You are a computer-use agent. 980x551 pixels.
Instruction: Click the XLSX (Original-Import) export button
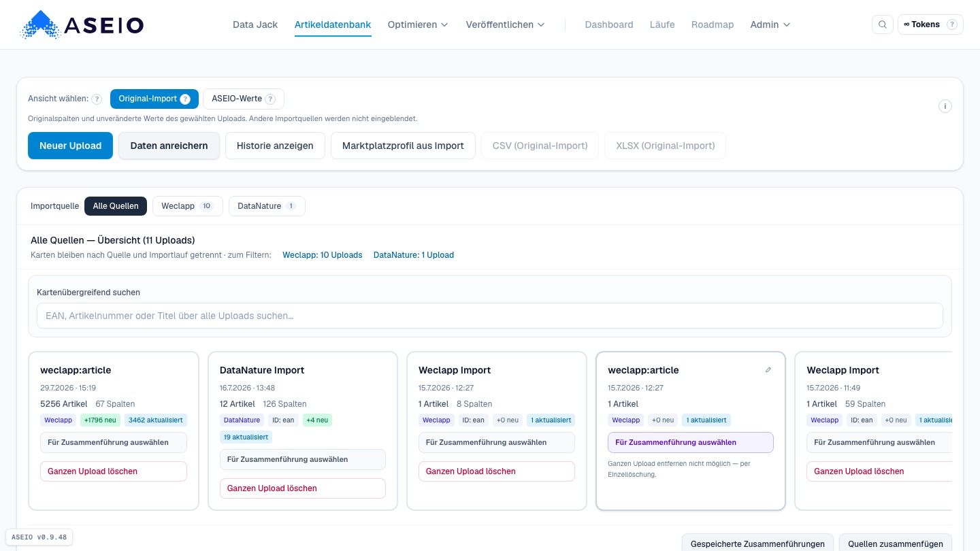665,146
